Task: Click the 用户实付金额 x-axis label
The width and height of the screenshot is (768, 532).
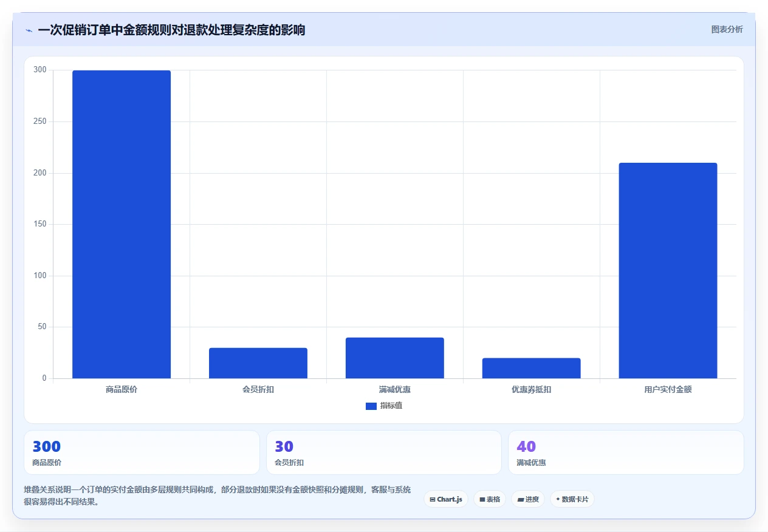Action: [x=668, y=389]
